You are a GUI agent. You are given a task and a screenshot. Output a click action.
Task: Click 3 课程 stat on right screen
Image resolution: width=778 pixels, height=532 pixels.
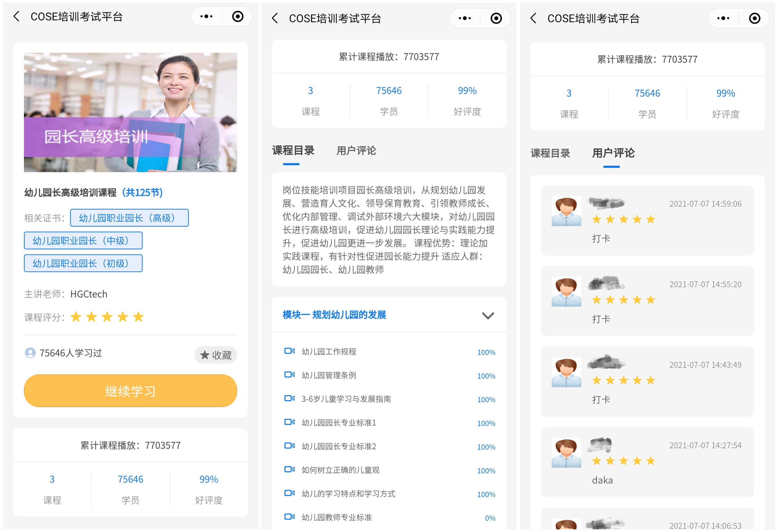(x=569, y=103)
